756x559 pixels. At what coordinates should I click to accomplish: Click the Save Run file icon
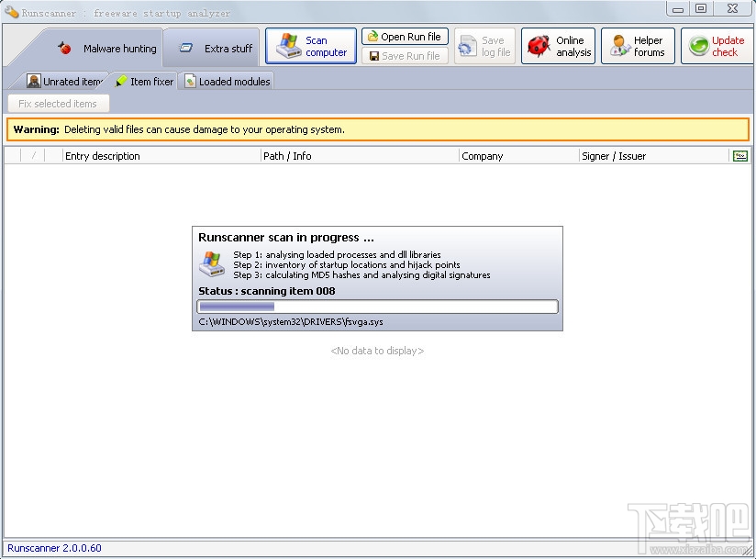coord(372,56)
